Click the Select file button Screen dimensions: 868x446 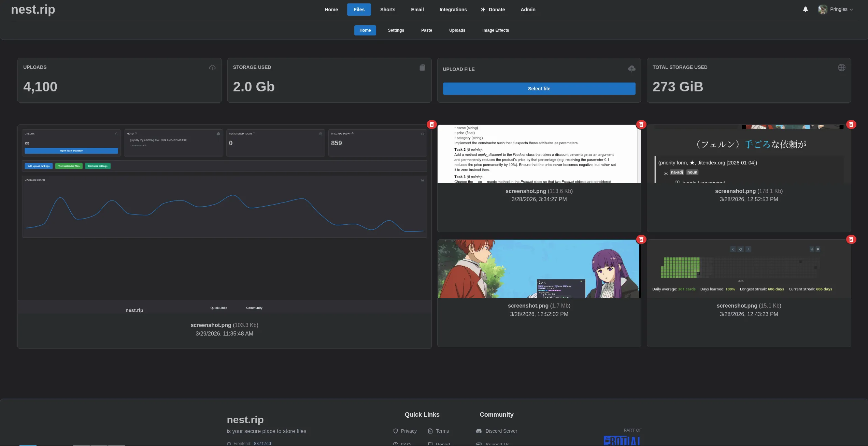(x=539, y=88)
